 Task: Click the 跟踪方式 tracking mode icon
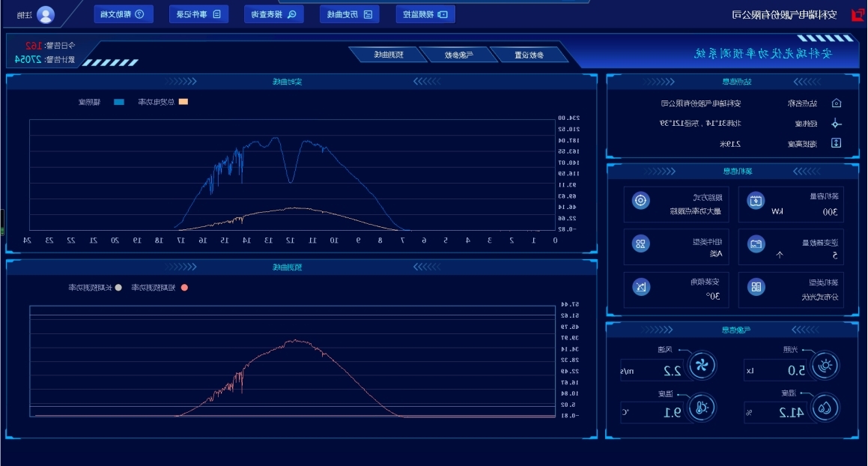coord(640,200)
